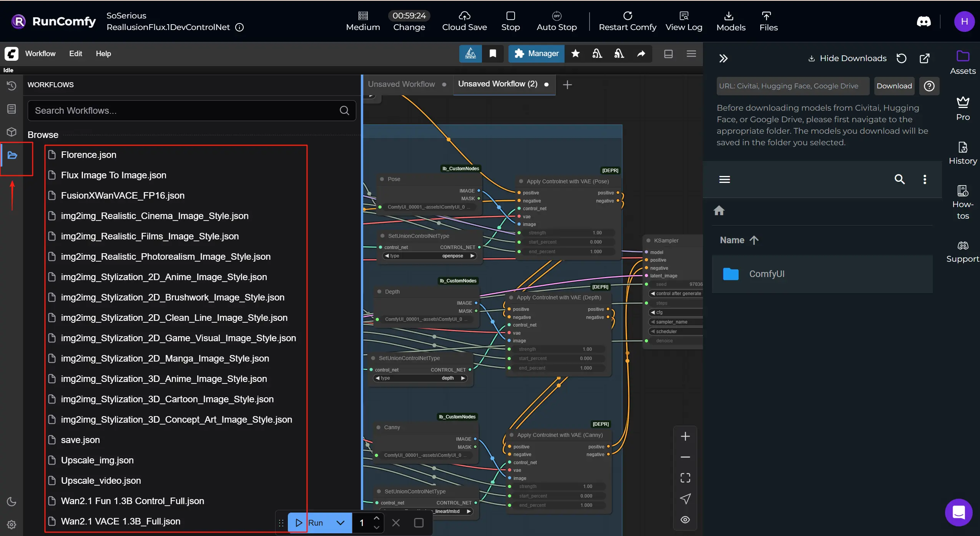Advance depth type selector arrow

463,378
